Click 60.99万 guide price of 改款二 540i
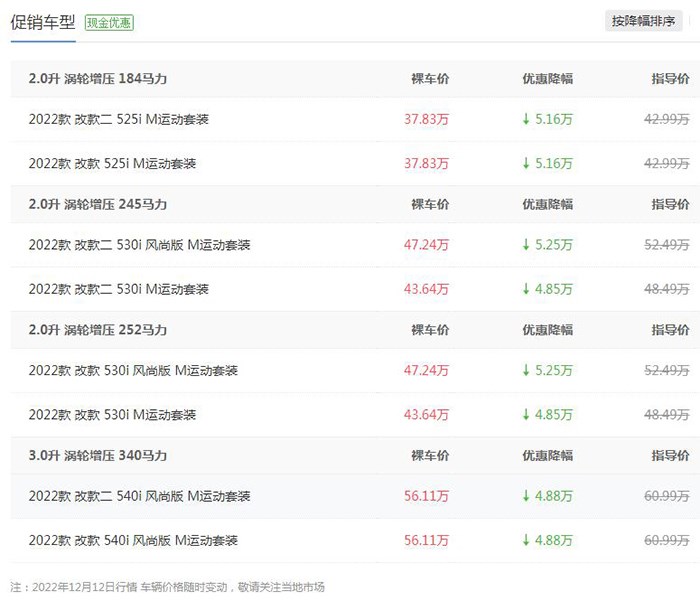This screenshot has height=601, width=700. click(x=667, y=496)
